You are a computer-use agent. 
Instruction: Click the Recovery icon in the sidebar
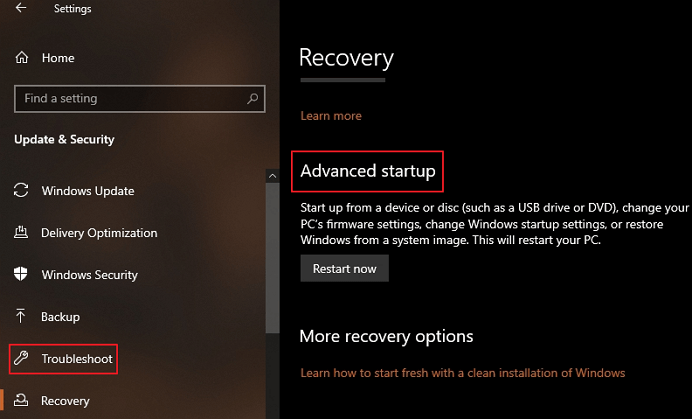coord(21,401)
